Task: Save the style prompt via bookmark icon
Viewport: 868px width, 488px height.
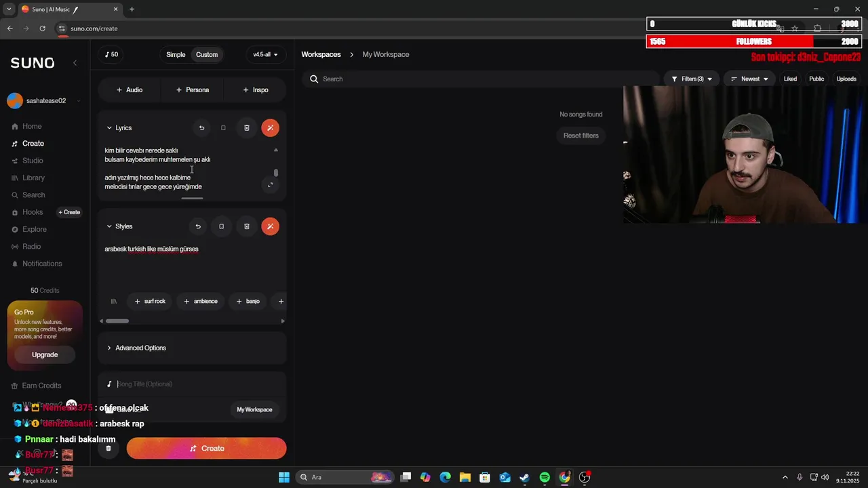Action: tap(221, 226)
